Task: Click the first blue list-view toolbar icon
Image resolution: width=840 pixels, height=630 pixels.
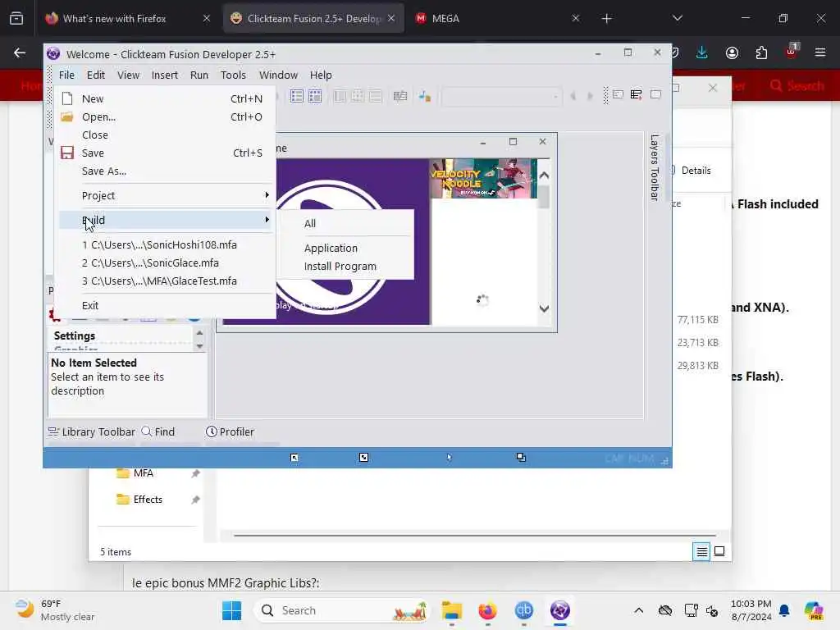Action: click(x=296, y=96)
